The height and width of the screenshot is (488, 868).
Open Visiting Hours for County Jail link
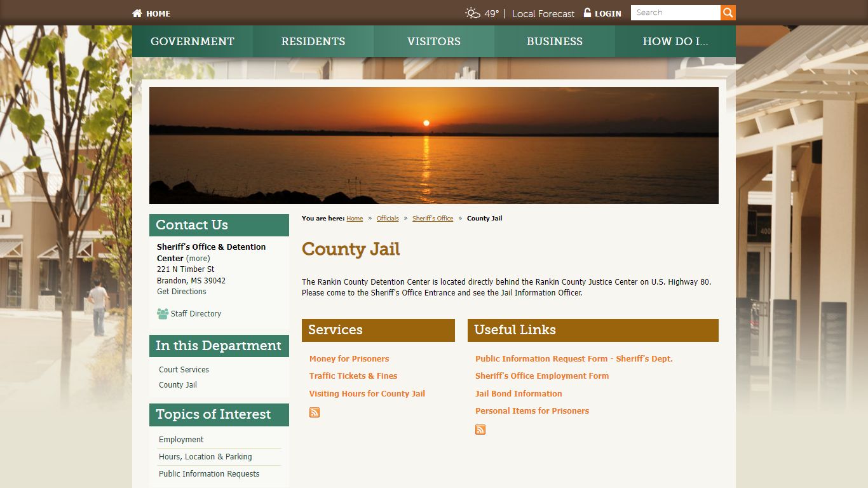[x=367, y=393]
